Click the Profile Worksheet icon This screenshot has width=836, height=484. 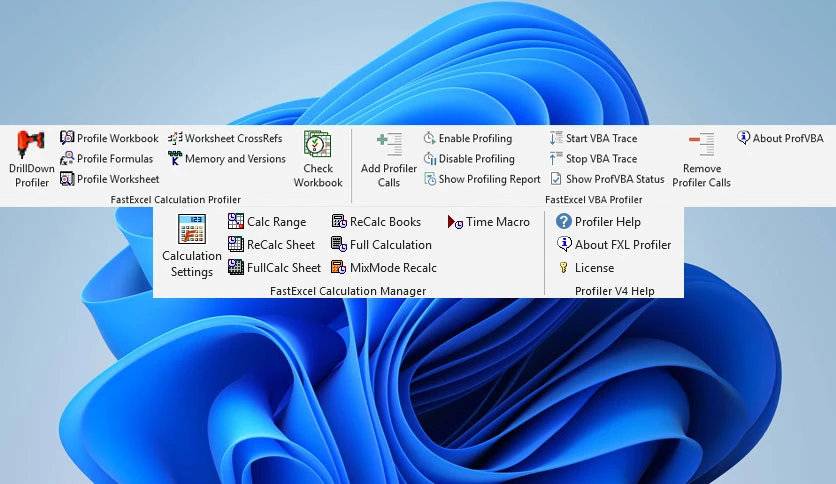tap(67, 179)
